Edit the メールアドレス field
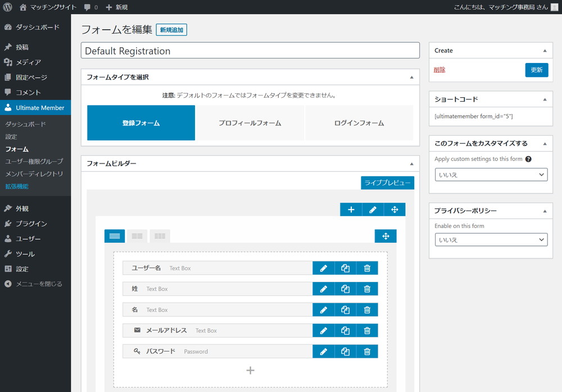This screenshot has height=392, width=562. coord(323,331)
